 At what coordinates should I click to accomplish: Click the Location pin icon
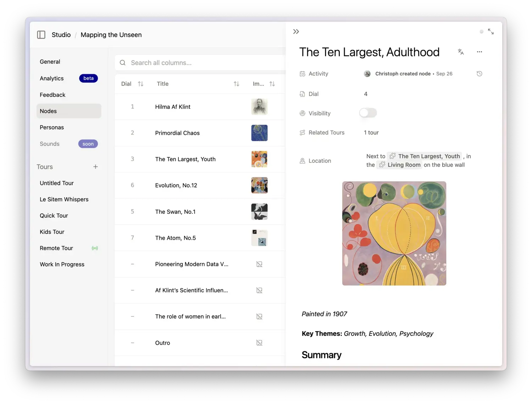click(x=302, y=160)
